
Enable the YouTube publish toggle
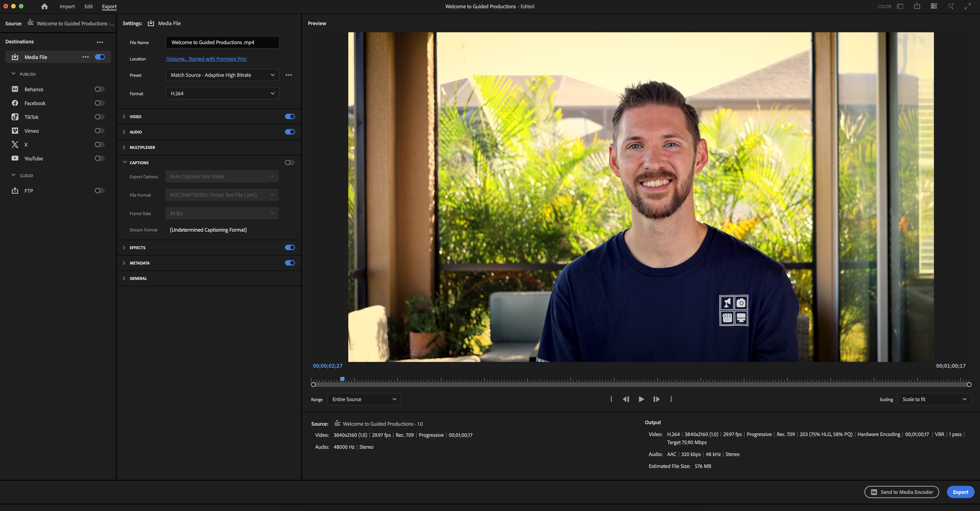(x=99, y=158)
